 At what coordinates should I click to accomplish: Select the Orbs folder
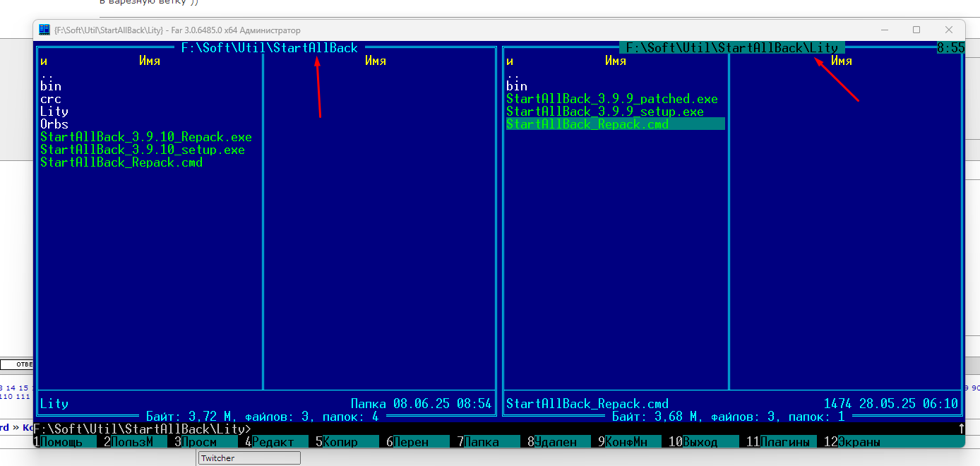(x=54, y=124)
